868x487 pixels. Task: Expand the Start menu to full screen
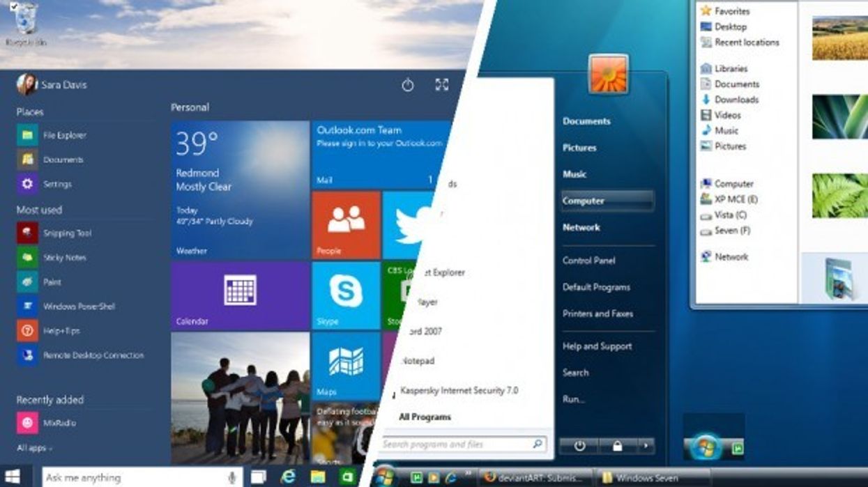pyautogui.click(x=442, y=85)
